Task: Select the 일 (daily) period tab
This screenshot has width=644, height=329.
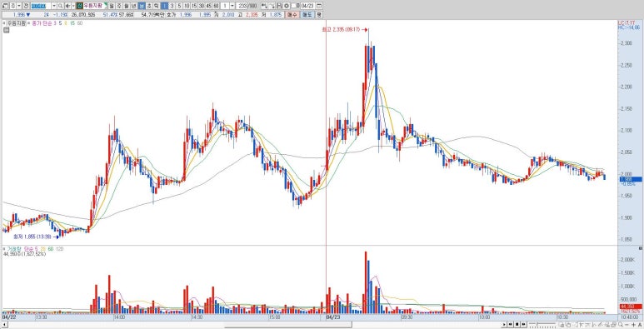Action: tap(112, 6)
